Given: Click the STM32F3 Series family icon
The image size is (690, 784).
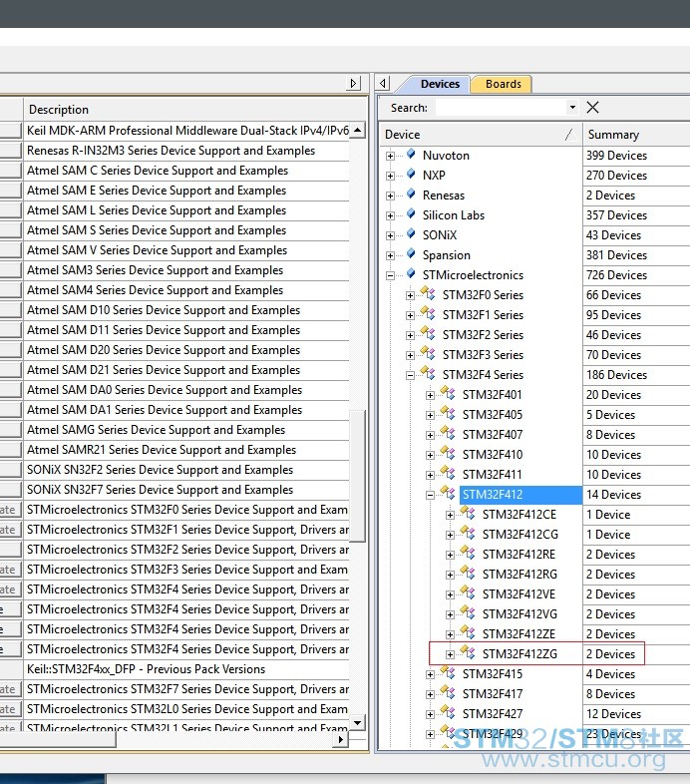Looking at the screenshot, I should 428,353.
